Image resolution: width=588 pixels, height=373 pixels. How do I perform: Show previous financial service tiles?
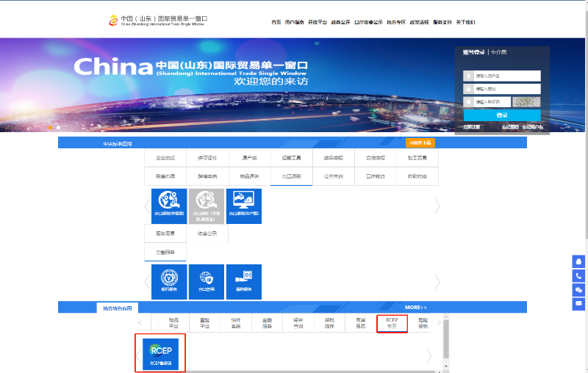pyautogui.click(x=147, y=282)
